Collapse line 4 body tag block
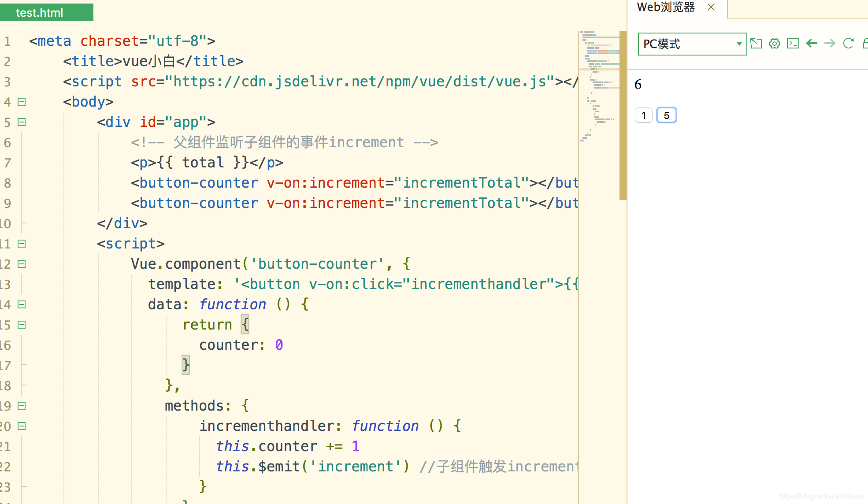Viewport: 868px width, 504px height. click(20, 101)
